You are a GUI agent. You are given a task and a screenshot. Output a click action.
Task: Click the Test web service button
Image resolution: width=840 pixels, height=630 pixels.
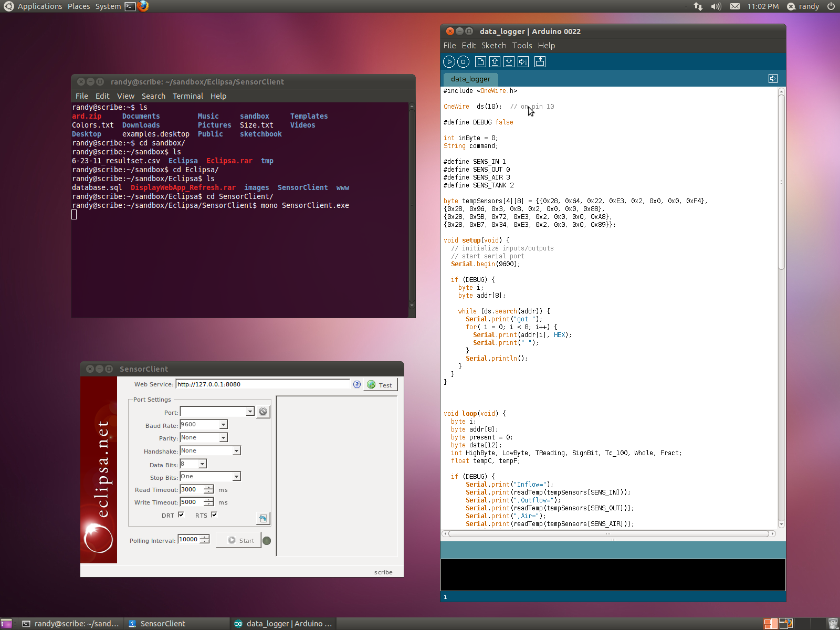[381, 385]
